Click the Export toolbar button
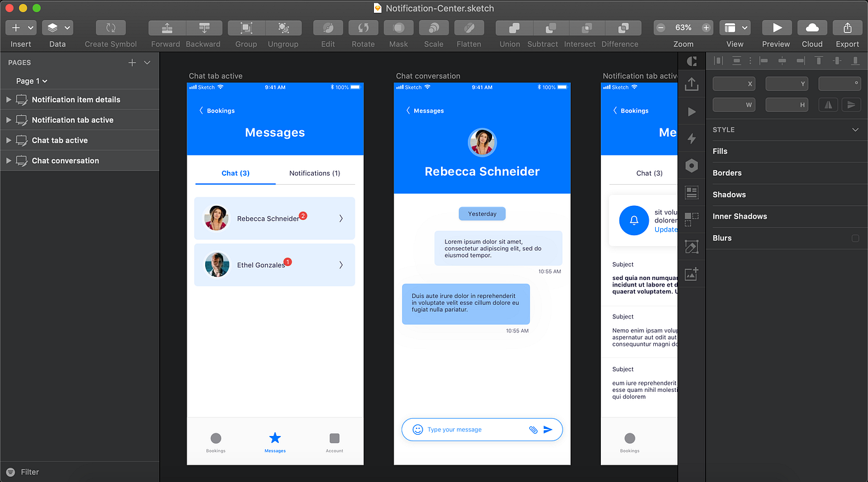 (848, 27)
